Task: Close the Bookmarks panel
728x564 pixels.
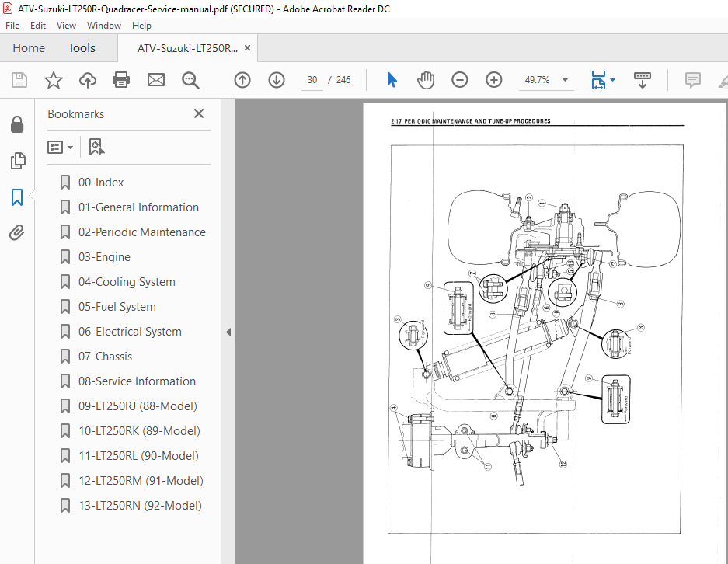Action: (199, 113)
